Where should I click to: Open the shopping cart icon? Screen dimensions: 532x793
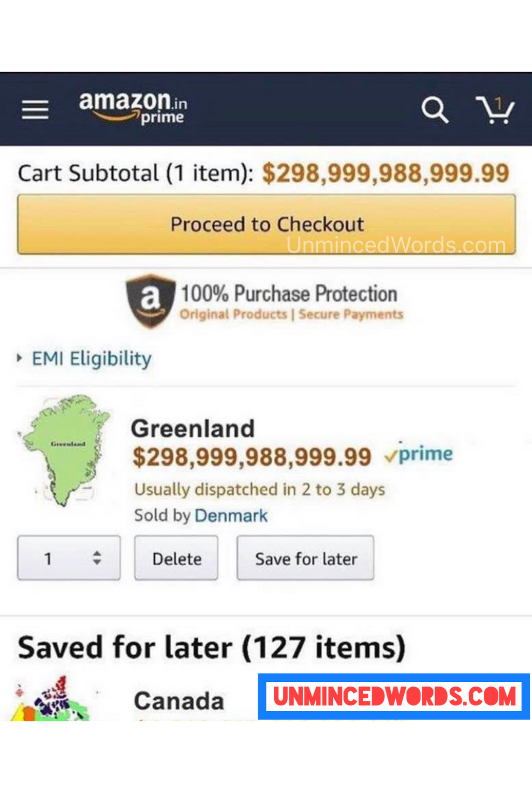[x=496, y=111]
